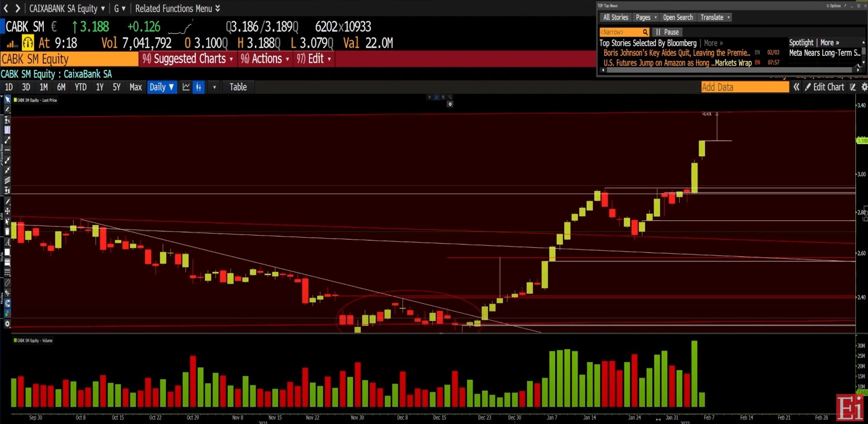
Task: Open Options in Top News window
Action: pyautogui.click(x=834, y=6)
